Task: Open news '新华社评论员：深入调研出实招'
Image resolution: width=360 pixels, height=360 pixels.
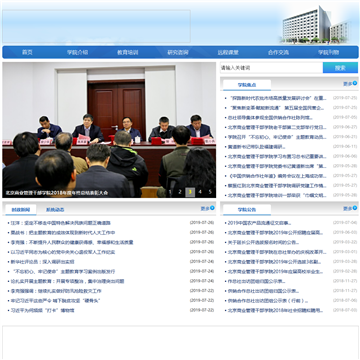Action: (x=42, y=262)
